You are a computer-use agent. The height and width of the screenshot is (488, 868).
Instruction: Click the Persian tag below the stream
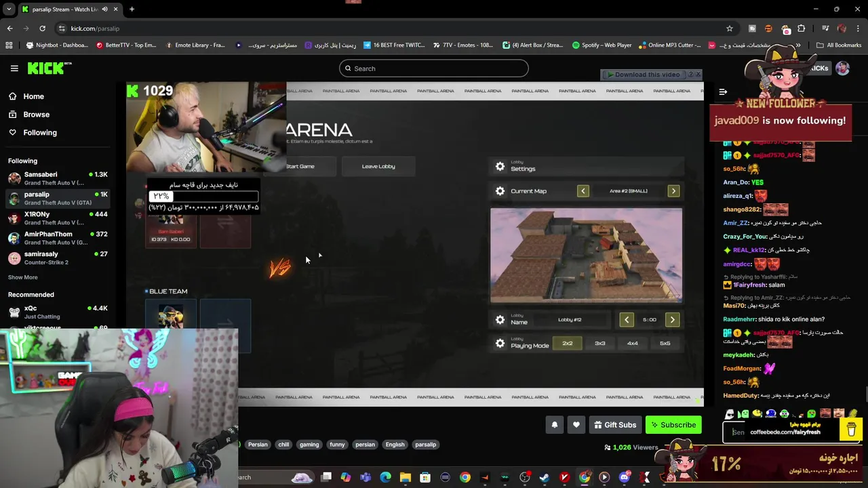[258, 445]
